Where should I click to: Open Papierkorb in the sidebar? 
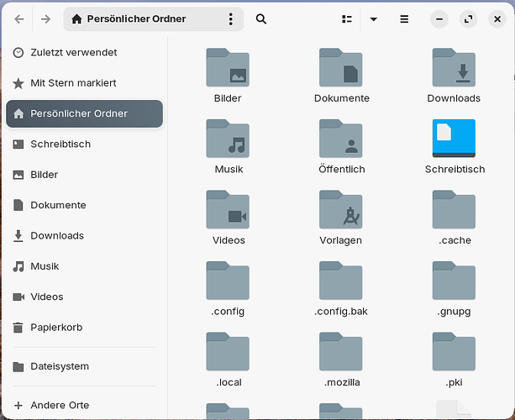pos(84,328)
